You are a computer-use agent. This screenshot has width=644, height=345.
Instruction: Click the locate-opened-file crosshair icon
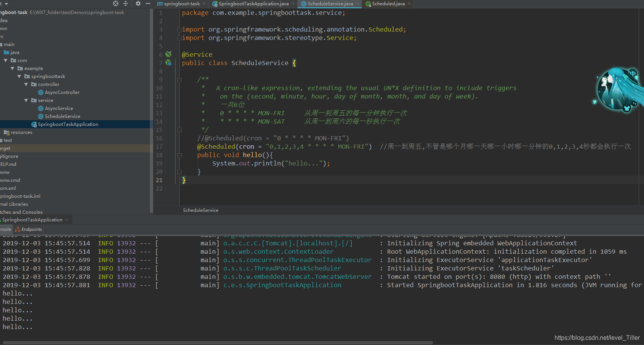(x=115, y=3)
